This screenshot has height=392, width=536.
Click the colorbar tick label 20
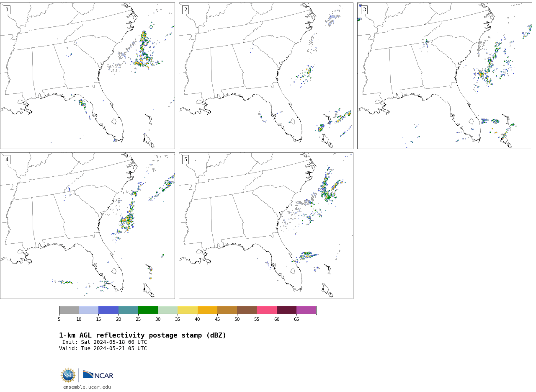click(119, 319)
